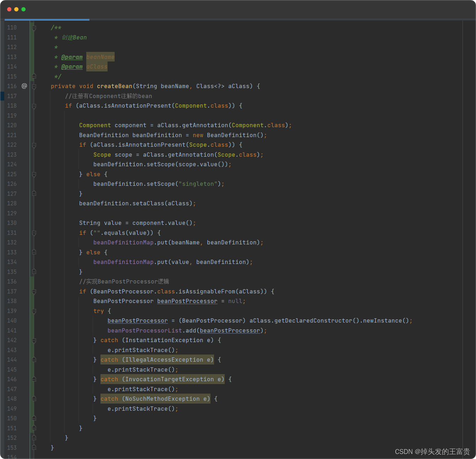Click beanPostProcessorList on line 141
Viewport: 476px width, 459px height.
pyautogui.click(x=145, y=331)
